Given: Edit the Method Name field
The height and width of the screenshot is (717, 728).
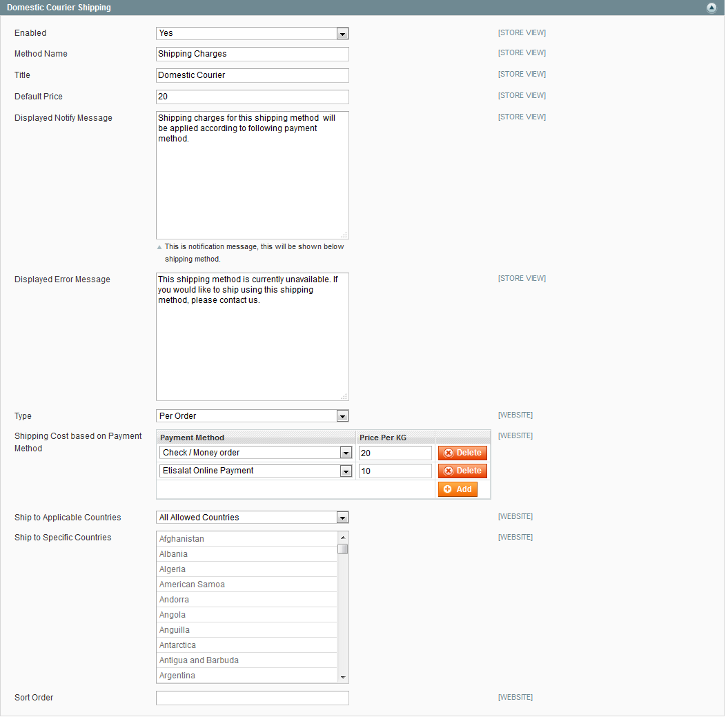Looking at the screenshot, I should coord(252,54).
